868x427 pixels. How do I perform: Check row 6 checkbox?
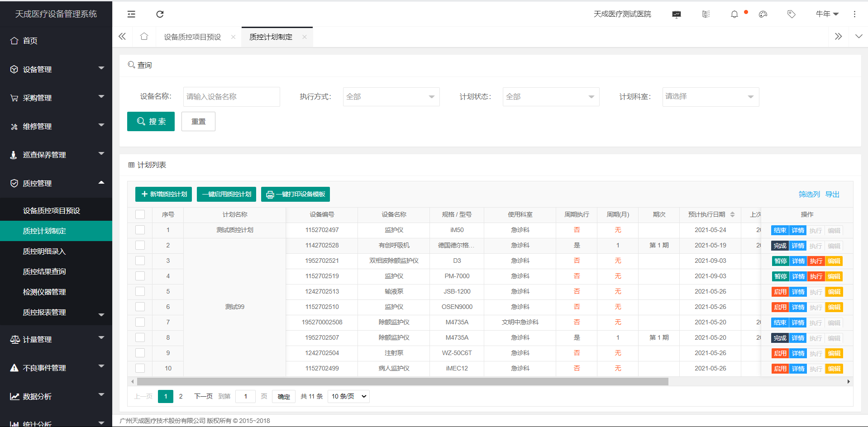tap(140, 307)
